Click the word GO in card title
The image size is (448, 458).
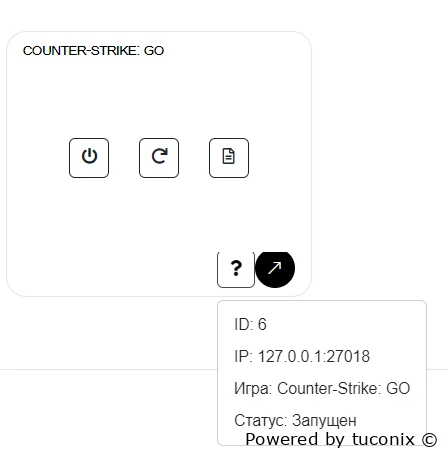coord(154,51)
